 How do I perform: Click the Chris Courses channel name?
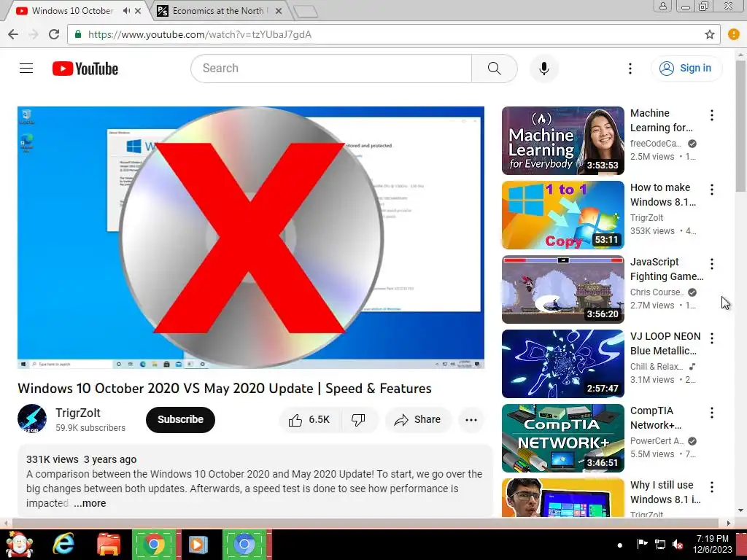tap(657, 292)
